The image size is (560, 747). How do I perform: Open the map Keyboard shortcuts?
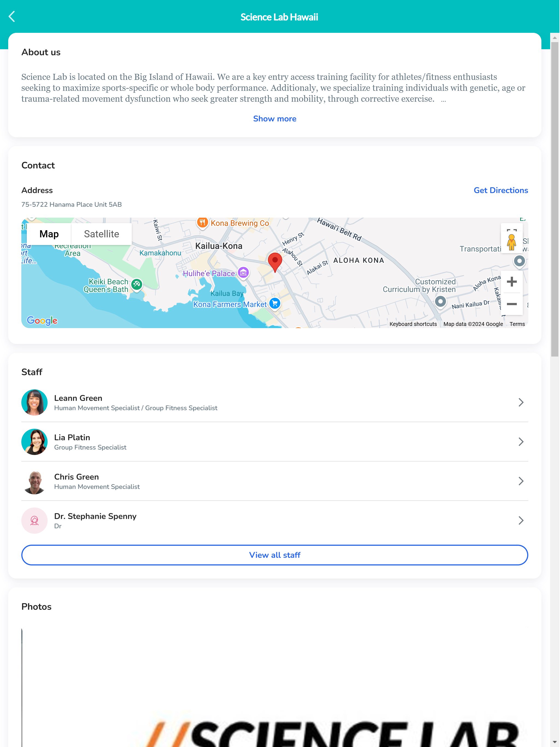pos(413,324)
